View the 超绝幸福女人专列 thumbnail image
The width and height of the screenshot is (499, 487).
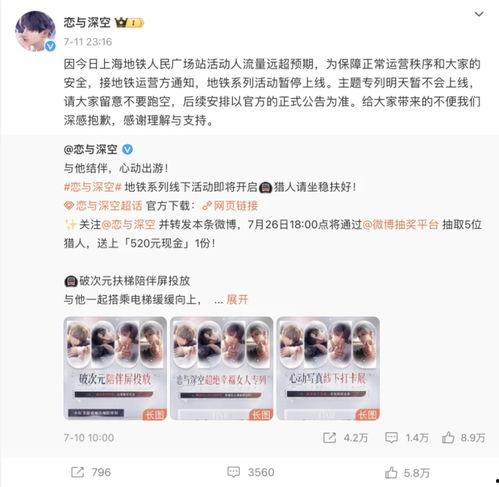coord(222,368)
